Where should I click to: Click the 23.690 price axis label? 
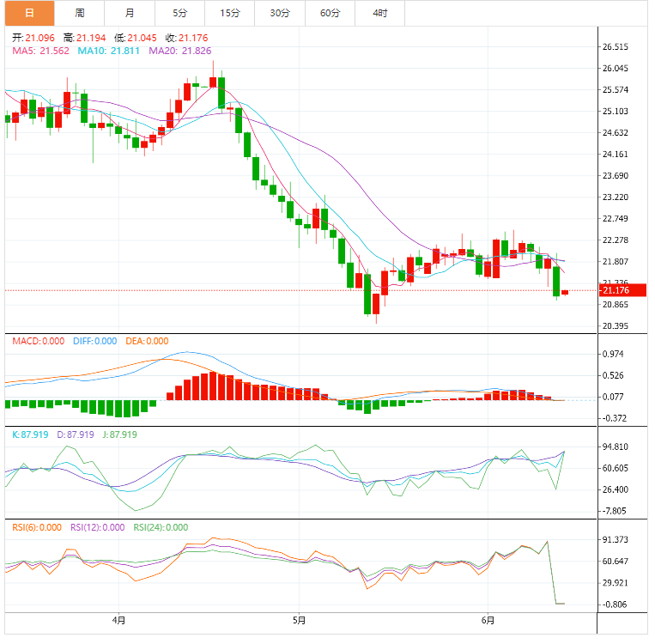[616, 175]
